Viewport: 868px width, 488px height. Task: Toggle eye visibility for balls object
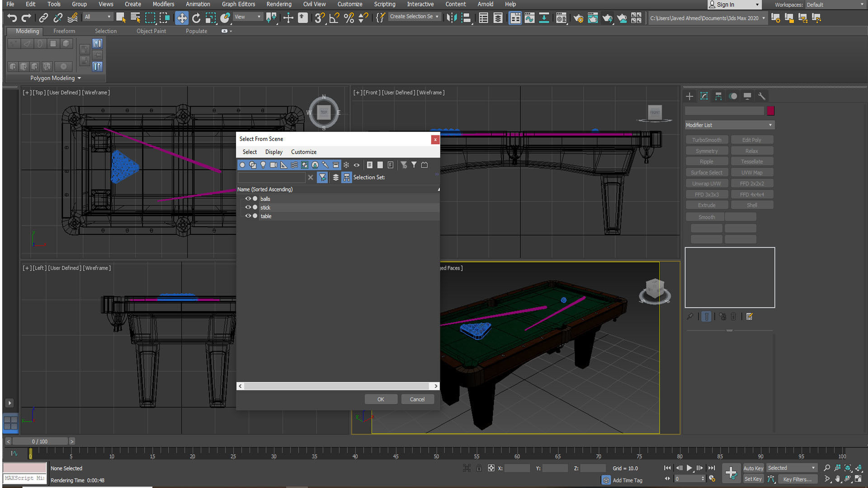coord(248,199)
